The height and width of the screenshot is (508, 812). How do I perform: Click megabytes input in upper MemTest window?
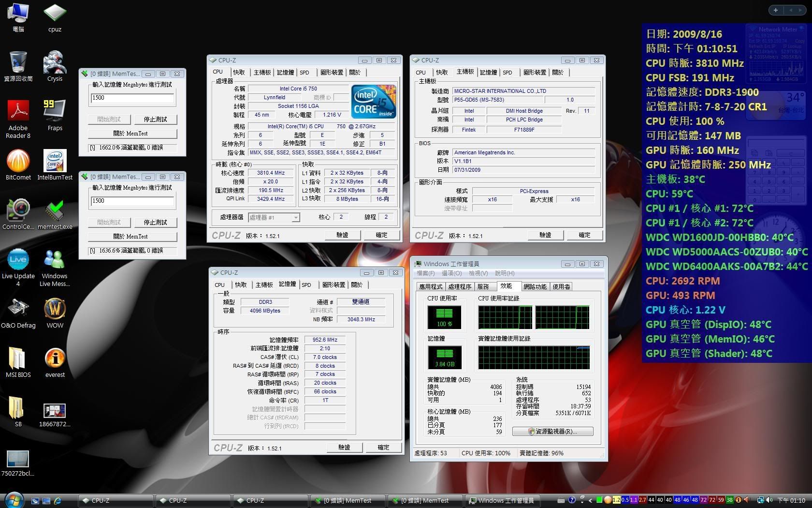132,98
